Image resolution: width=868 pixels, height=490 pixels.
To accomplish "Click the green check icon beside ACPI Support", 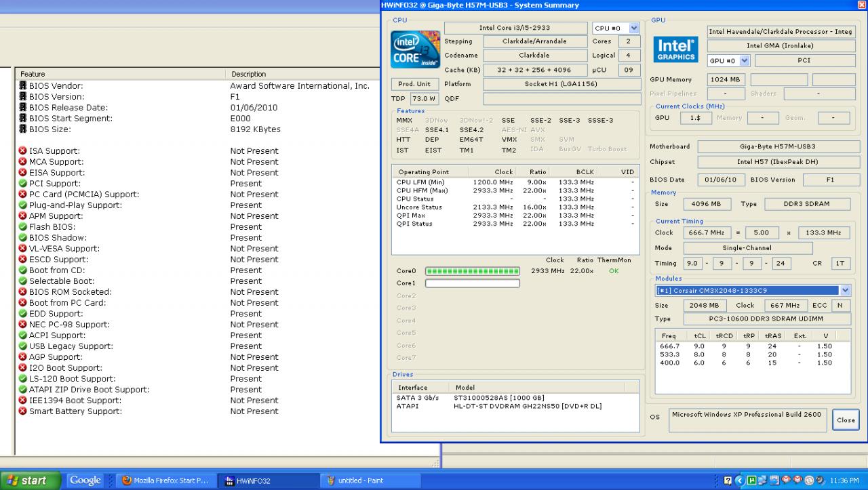I will point(23,335).
